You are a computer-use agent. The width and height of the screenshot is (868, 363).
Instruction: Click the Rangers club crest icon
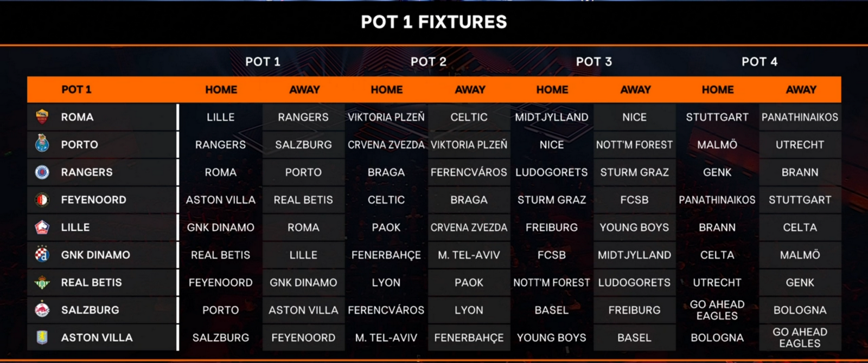click(x=42, y=172)
